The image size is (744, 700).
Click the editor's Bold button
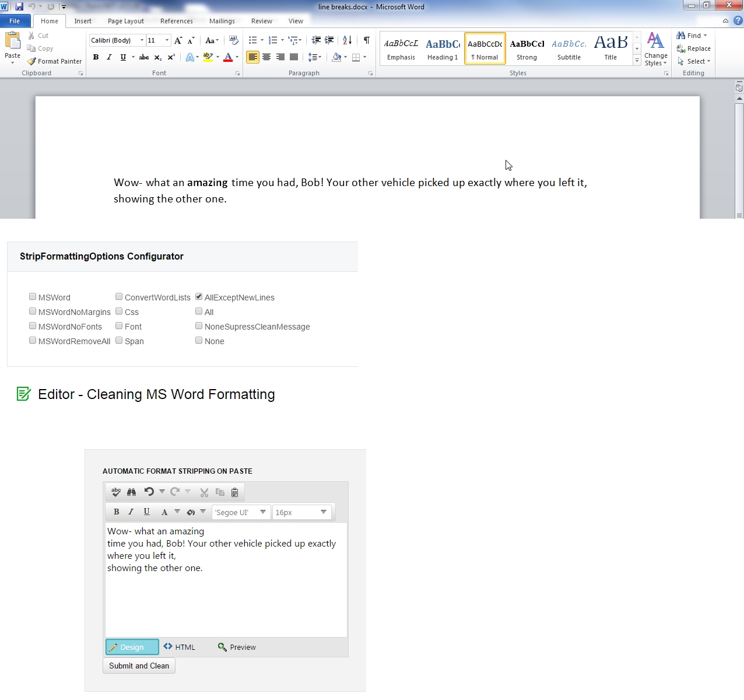point(116,512)
